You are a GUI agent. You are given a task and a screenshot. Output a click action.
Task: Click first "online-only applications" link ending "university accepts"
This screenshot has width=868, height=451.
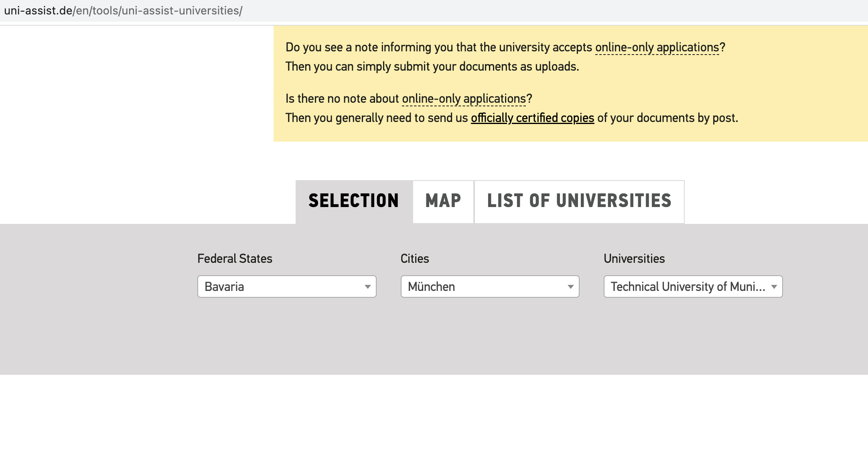(x=657, y=47)
